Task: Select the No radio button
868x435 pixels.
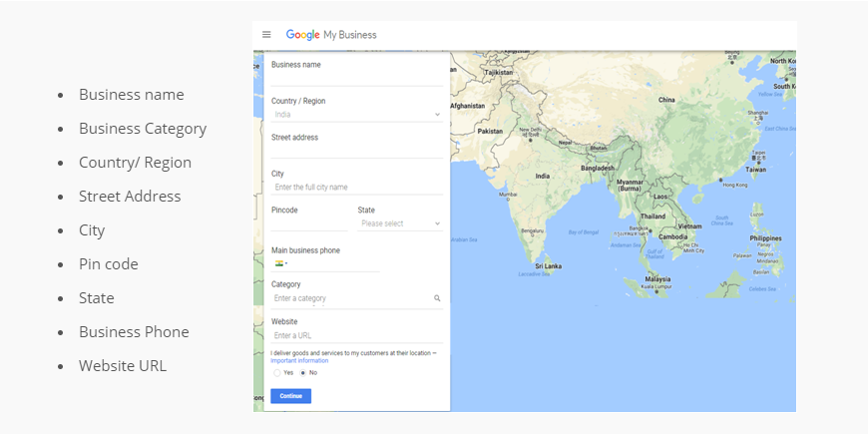Action: coord(303,372)
